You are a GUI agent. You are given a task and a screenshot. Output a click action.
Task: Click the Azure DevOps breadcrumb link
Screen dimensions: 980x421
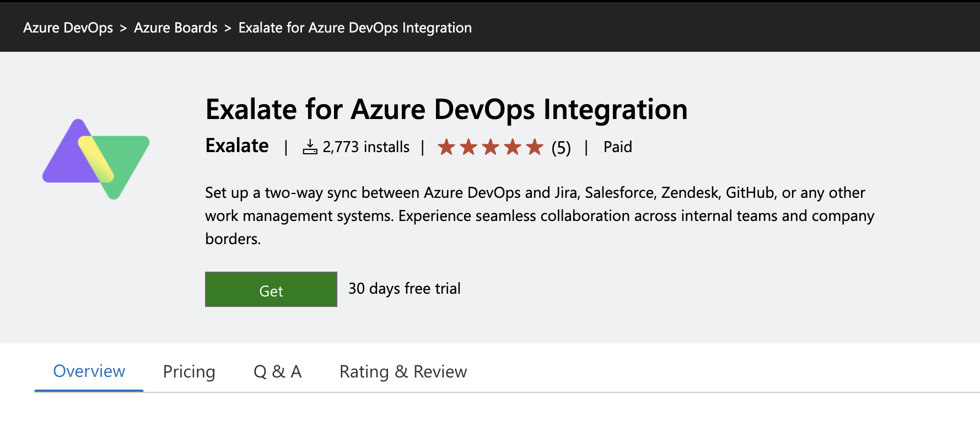68,28
